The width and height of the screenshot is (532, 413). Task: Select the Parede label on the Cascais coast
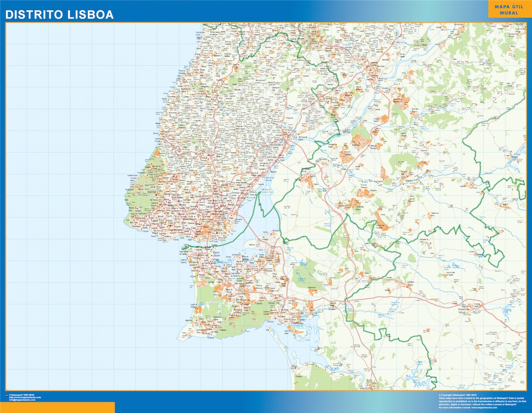pos(153,236)
